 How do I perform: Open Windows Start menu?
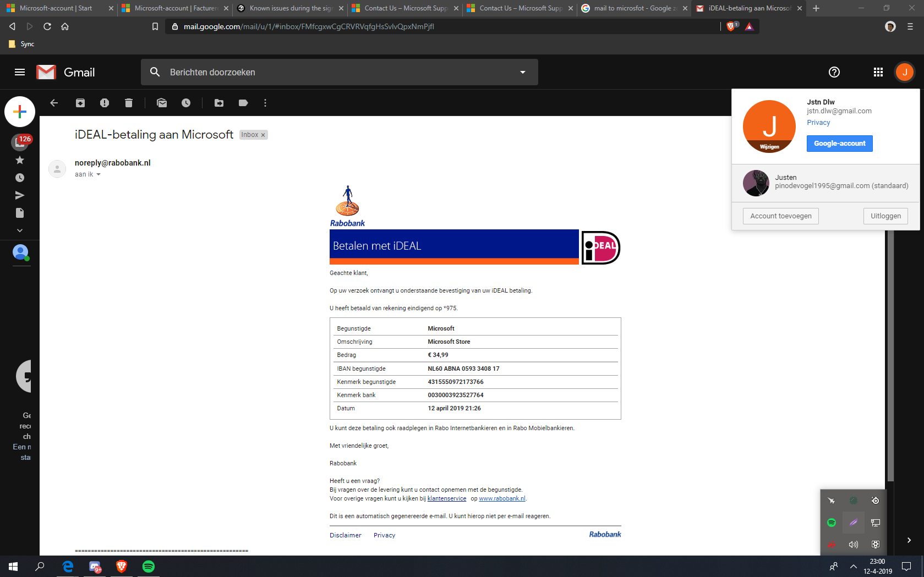coord(13,567)
